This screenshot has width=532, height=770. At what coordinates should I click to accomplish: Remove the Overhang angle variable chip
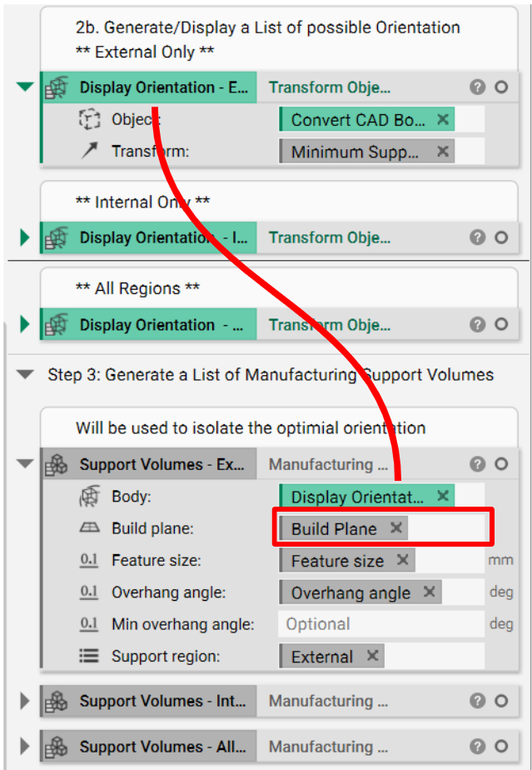pos(429,592)
